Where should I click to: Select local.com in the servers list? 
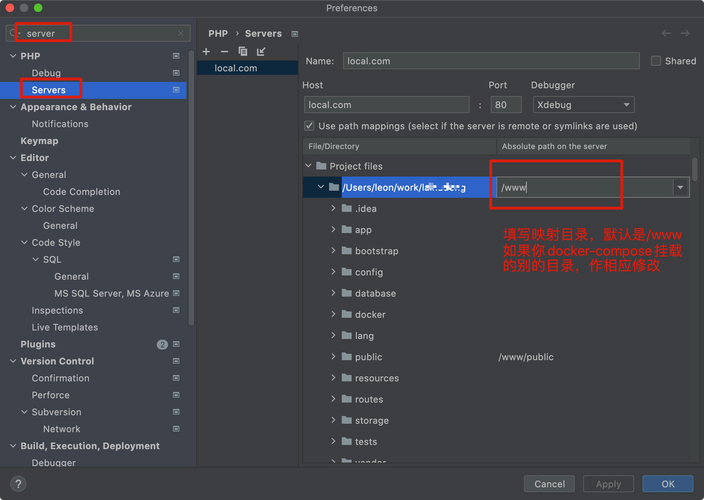(247, 68)
